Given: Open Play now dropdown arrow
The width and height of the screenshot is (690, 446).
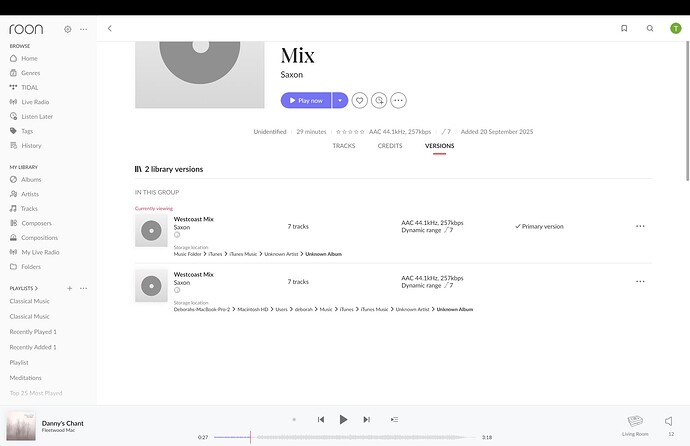Looking at the screenshot, I should 340,100.
